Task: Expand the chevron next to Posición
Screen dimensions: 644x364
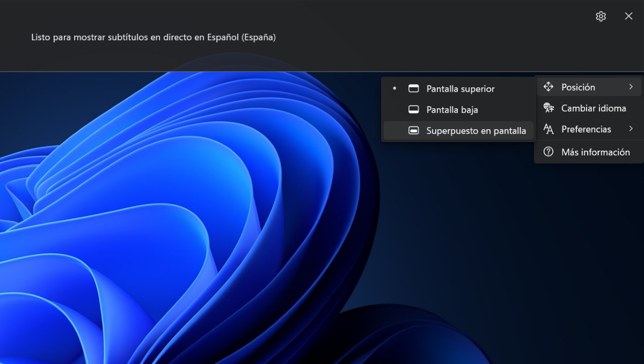Action: tap(631, 87)
